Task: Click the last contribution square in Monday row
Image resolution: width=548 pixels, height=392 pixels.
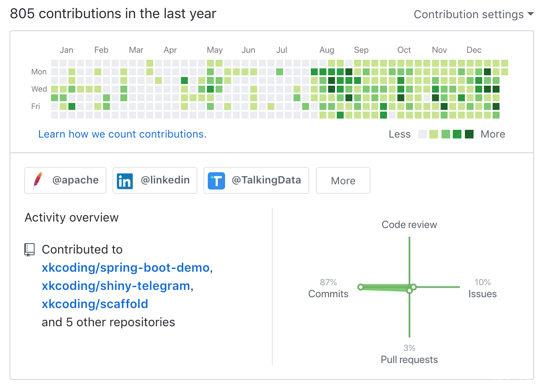Action: (505, 72)
